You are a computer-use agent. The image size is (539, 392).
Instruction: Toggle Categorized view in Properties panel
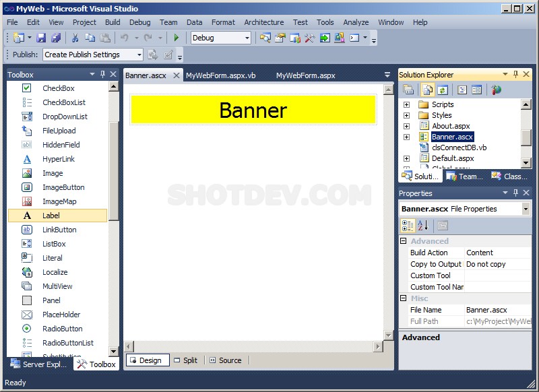coord(408,226)
